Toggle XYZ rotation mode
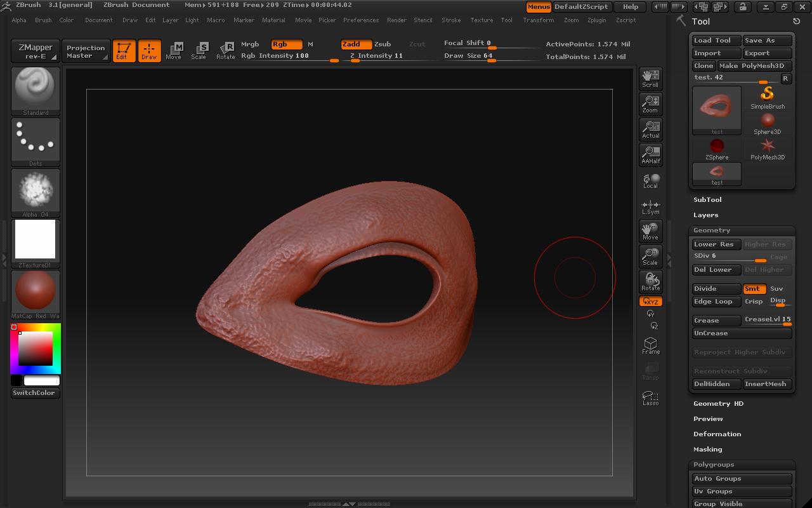The image size is (812, 508). coord(650,302)
